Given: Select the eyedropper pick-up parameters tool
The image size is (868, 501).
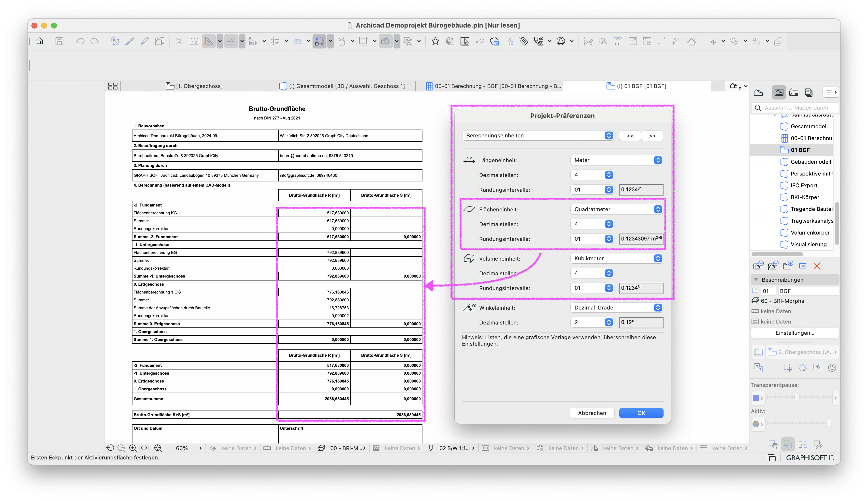Looking at the screenshot, I should [130, 41].
